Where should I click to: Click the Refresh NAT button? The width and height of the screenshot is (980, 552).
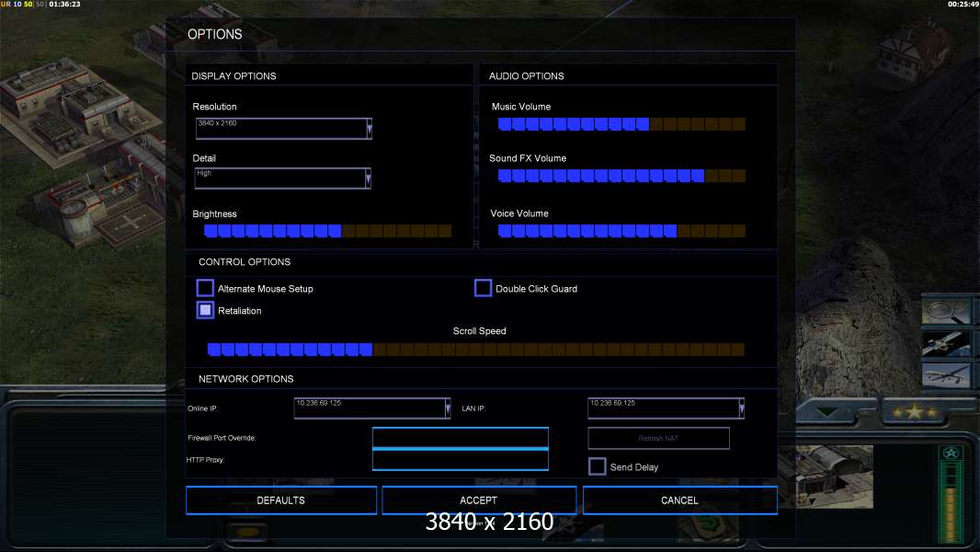[659, 438]
